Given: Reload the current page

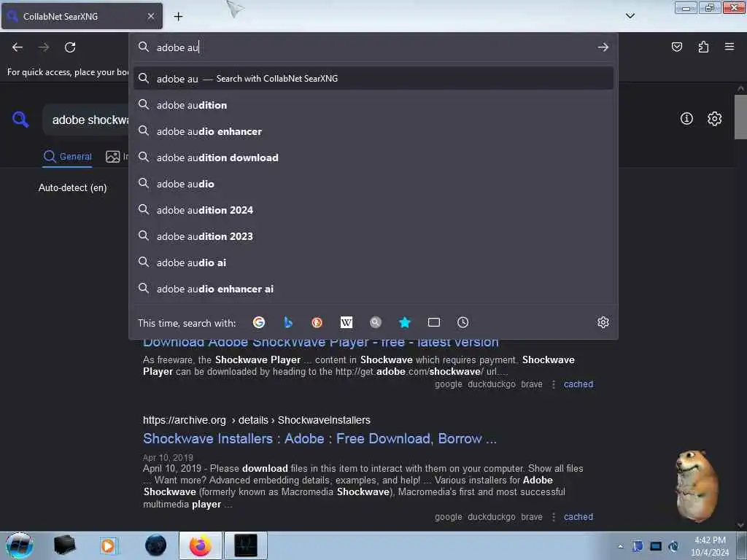Looking at the screenshot, I should tap(70, 47).
